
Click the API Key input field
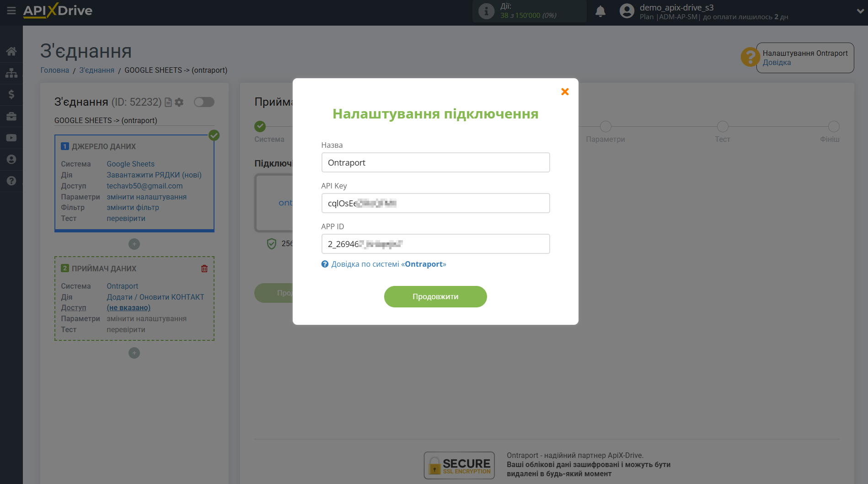pos(435,203)
